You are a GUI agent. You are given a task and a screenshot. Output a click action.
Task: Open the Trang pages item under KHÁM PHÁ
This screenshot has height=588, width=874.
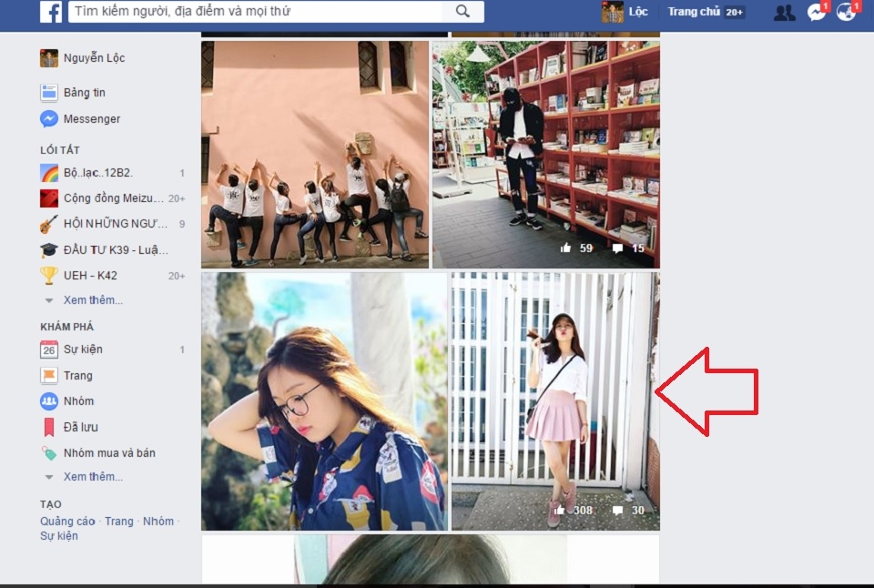point(78,376)
